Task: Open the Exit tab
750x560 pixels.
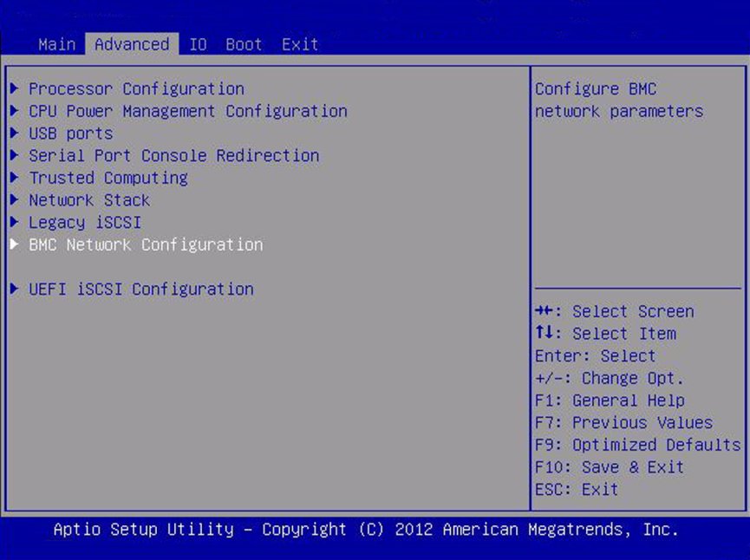Action: (x=300, y=44)
